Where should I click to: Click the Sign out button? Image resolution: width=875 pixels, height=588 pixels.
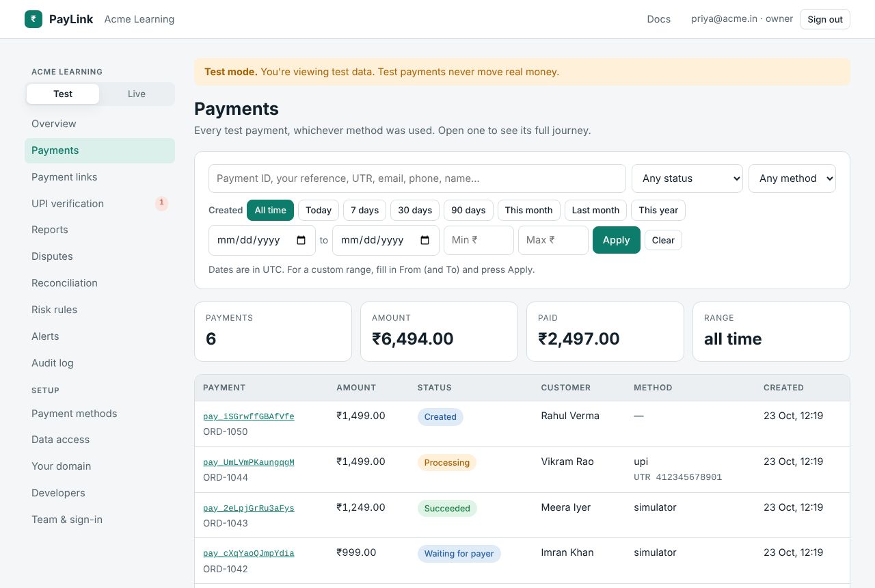pos(825,19)
